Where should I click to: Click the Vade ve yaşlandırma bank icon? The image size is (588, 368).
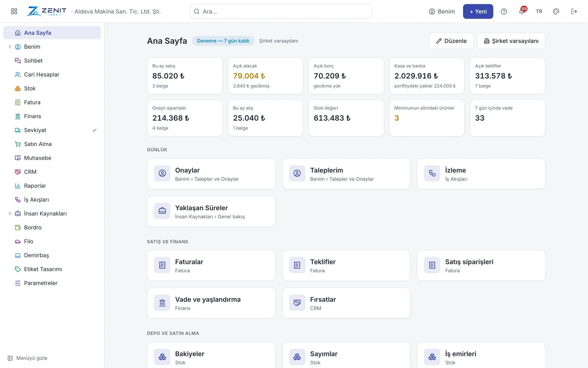(162, 303)
